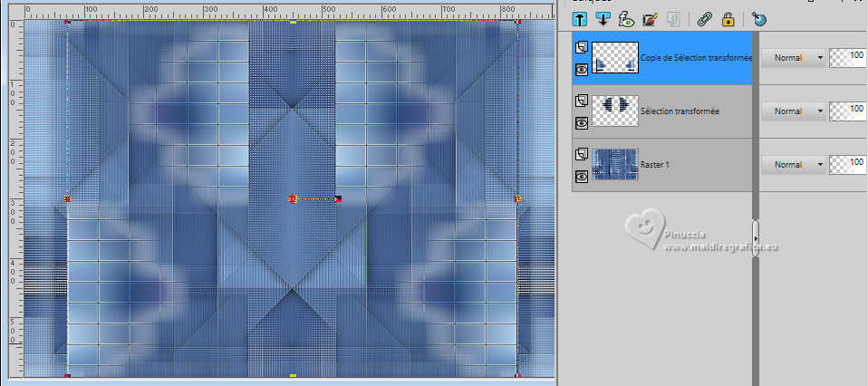Image resolution: width=868 pixels, height=386 pixels.
Task: Click the move layer up icon
Action: [580, 19]
